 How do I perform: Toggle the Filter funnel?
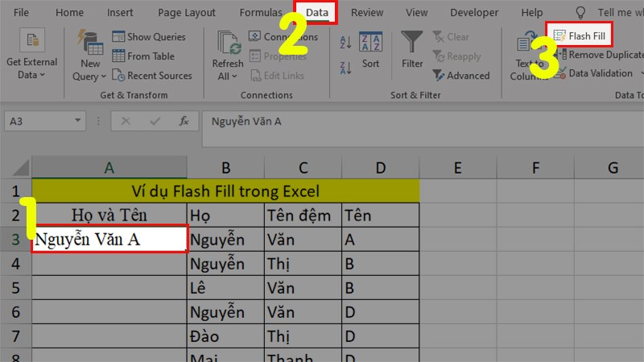pyautogui.click(x=412, y=48)
